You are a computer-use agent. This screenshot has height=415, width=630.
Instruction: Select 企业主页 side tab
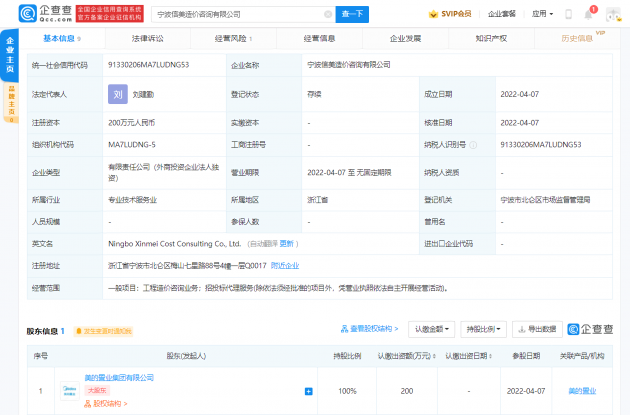click(x=10, y=55)
